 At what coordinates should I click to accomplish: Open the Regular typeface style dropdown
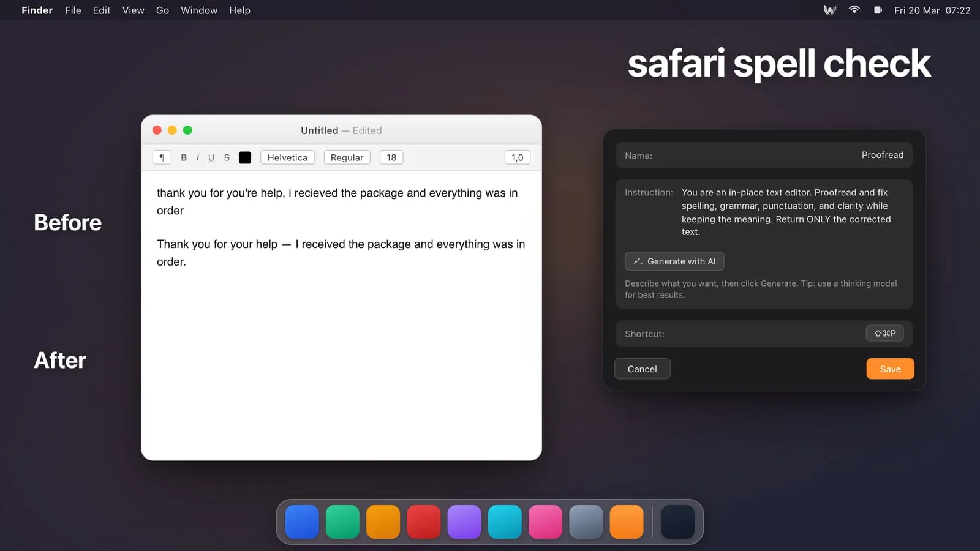[x=347, y=157]
